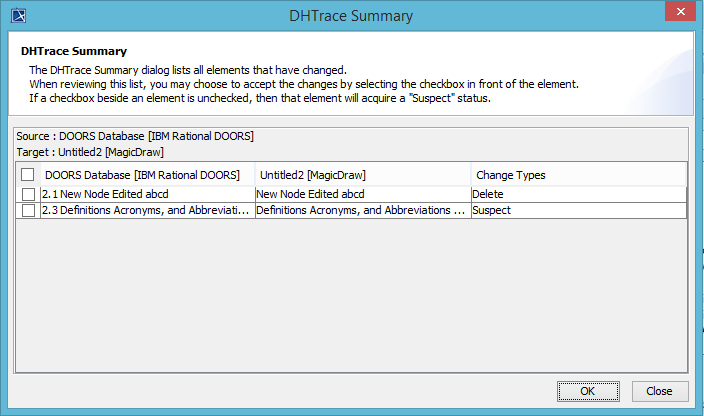
Task: Check the box for 2.3 Definitions Acronyms row
Action: click(28, 210)
